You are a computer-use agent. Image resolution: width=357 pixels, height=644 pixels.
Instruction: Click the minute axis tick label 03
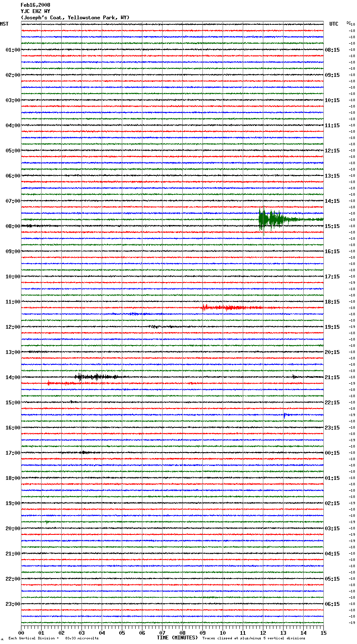pos(81,633)
